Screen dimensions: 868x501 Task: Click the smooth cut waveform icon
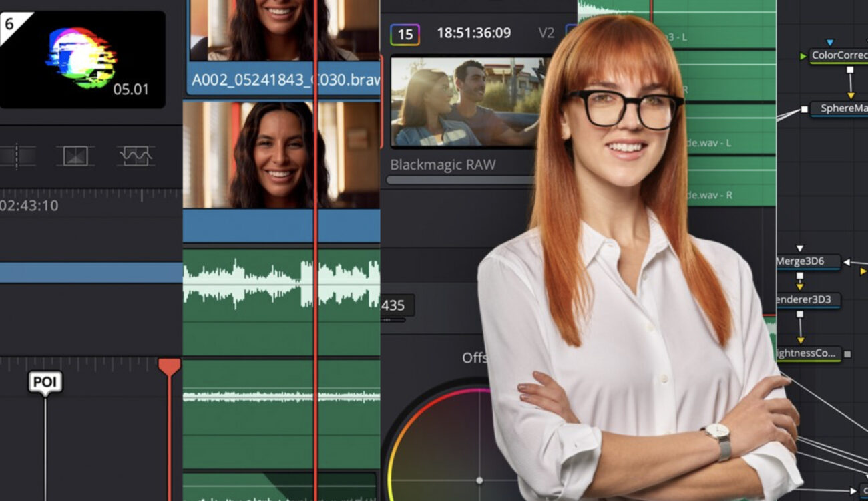[136, 156]
